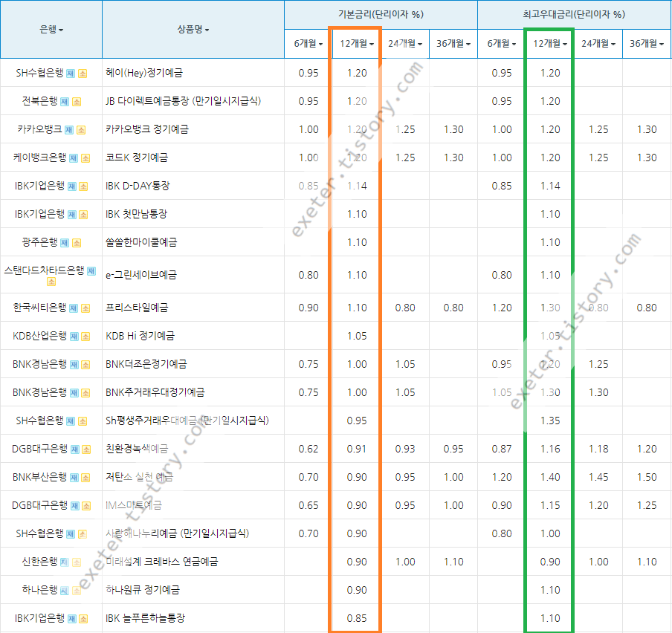Select the 소 badge beside 케이뱅크은행

point(85,158)
